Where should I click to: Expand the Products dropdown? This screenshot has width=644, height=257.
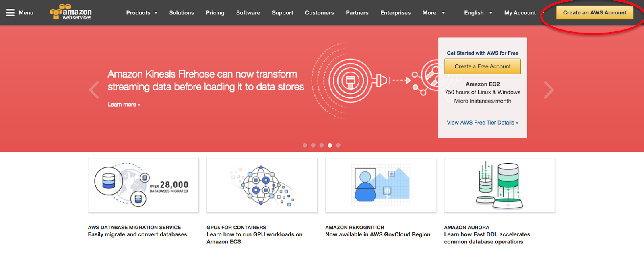(x=142, y=13)
